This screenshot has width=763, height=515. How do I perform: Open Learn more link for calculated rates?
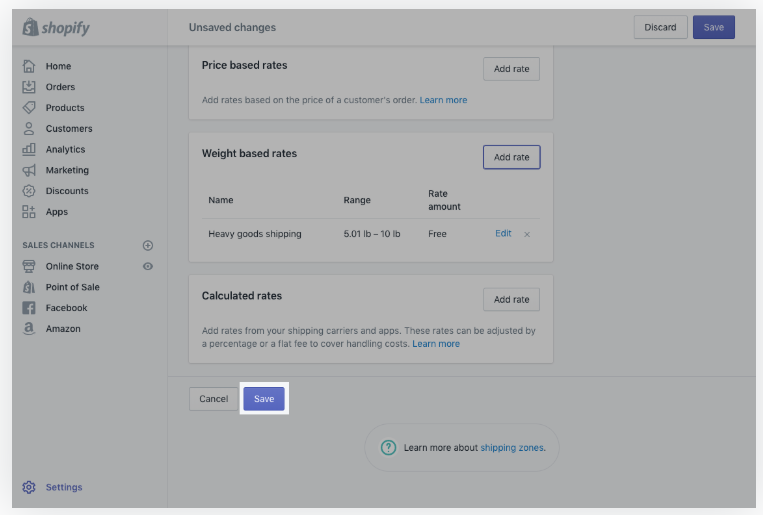(x=436, y=344)
